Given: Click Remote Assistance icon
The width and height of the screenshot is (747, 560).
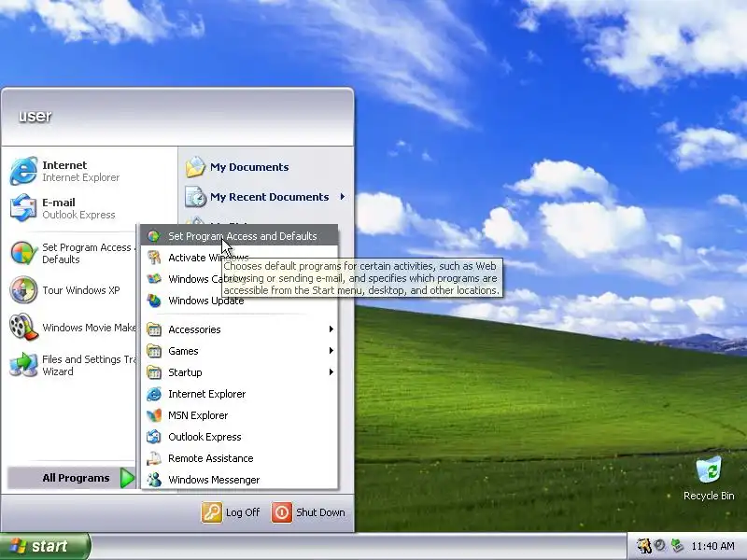Looking at the screenshot, I should (x=154, y=458).
